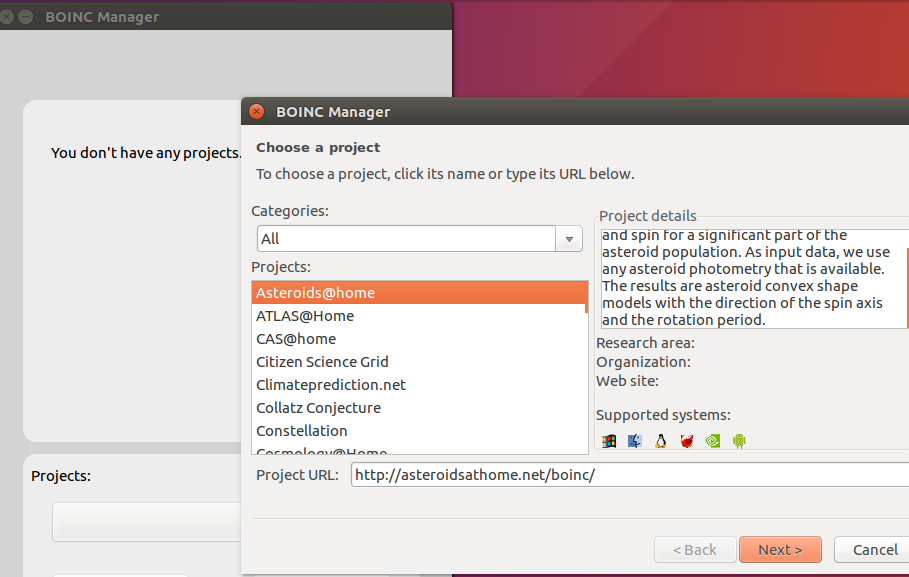This screenshot has width=909, height=577.
Task: Click the FreeBSD red devil icon
Action: coord(687,441)
